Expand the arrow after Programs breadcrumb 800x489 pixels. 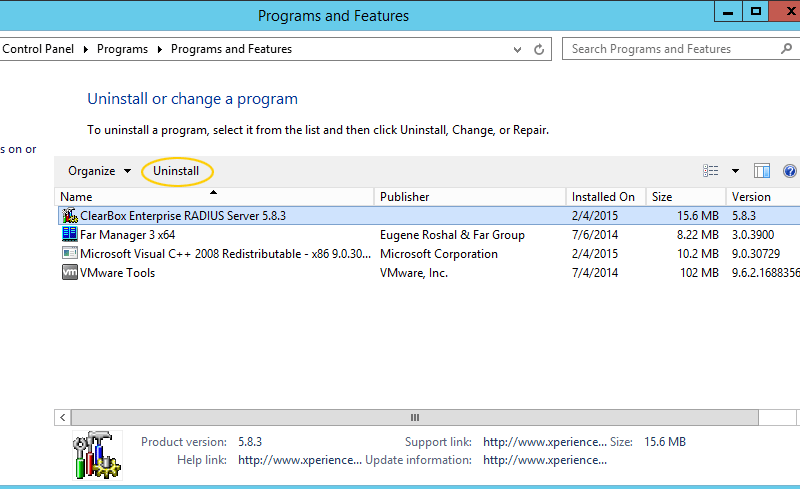tap(160, 49)
